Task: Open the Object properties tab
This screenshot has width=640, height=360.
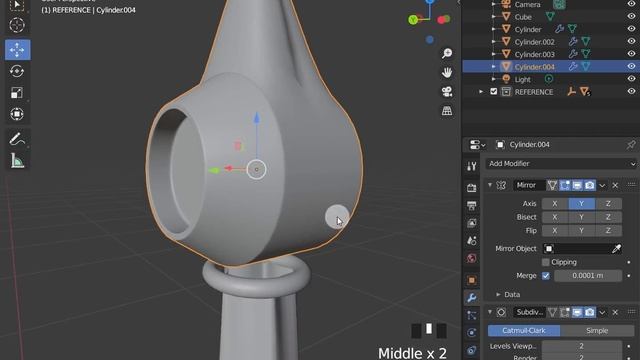Action: point(471,280)
